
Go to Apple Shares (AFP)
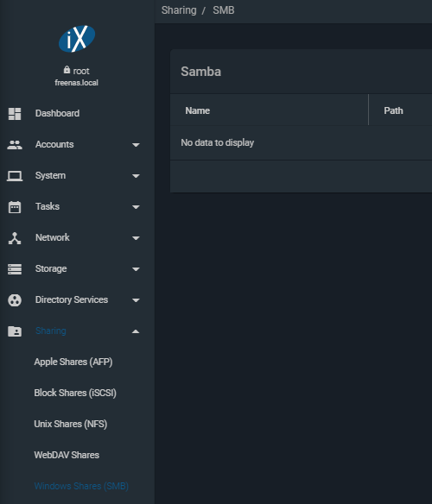click(73, 362)
